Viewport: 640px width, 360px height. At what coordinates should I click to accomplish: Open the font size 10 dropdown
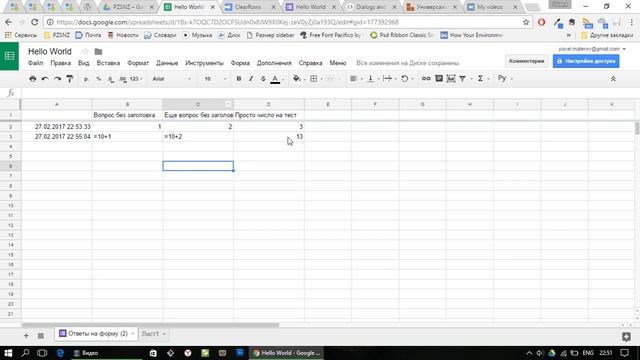215,79
